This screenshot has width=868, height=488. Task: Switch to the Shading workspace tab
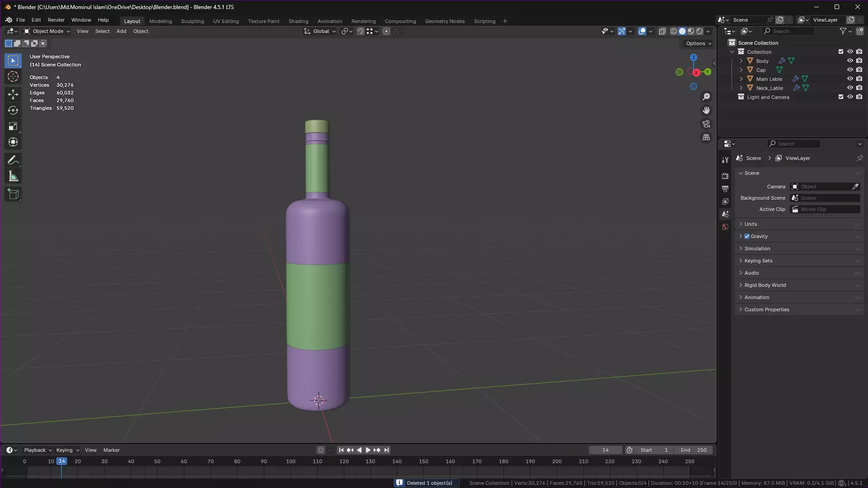[298, 21]
